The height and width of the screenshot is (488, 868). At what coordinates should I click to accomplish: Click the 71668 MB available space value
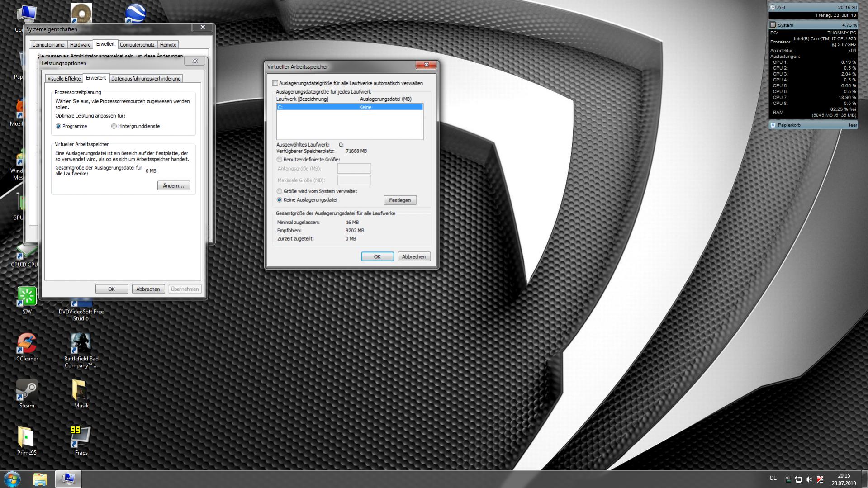(x=356, y=151)
